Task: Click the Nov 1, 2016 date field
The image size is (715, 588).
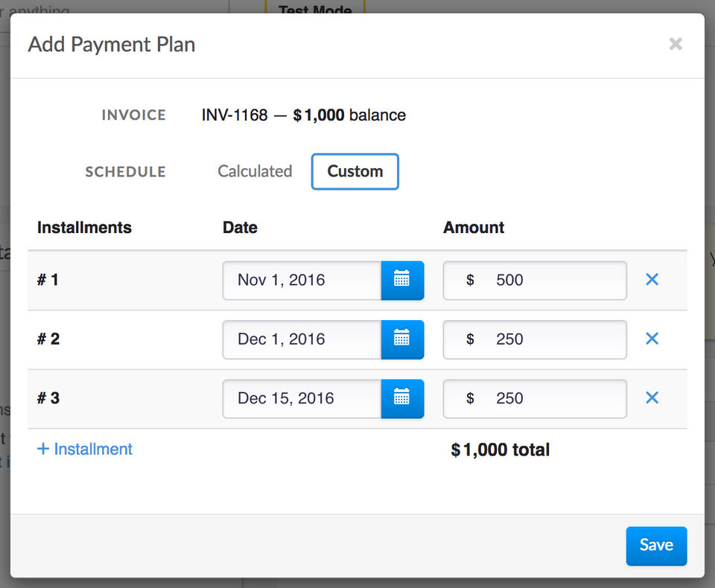Action: [302, 281]
